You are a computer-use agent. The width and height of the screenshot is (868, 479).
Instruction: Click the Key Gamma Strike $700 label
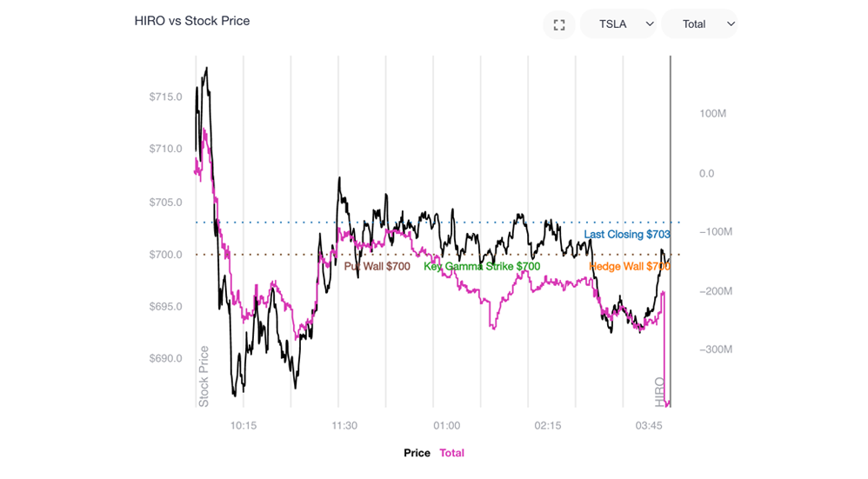[x=482, y=267]
